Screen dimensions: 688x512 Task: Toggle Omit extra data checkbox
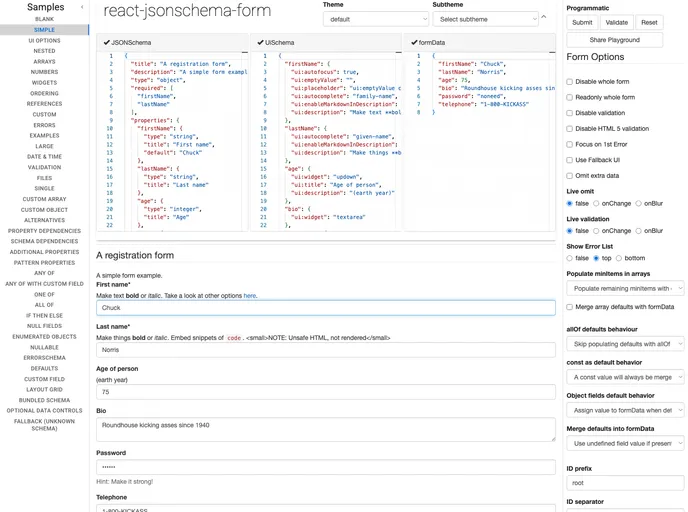point(570,176)
